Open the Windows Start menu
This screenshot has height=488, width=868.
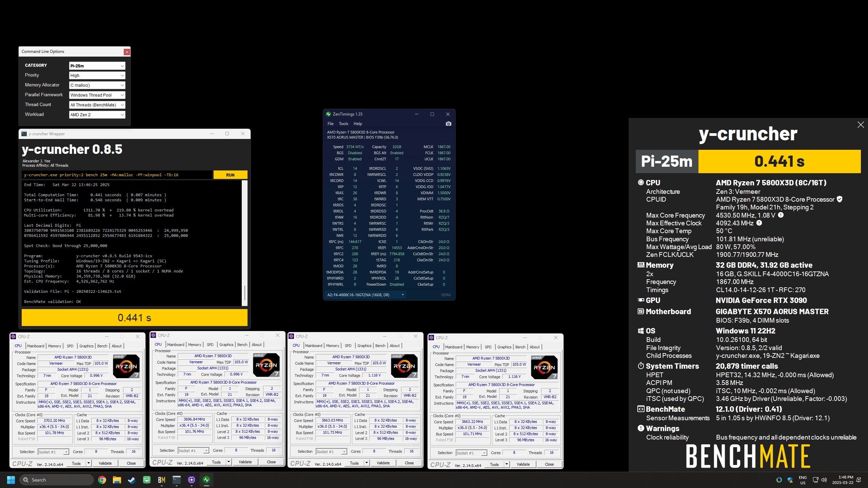[x=11, y=480]
